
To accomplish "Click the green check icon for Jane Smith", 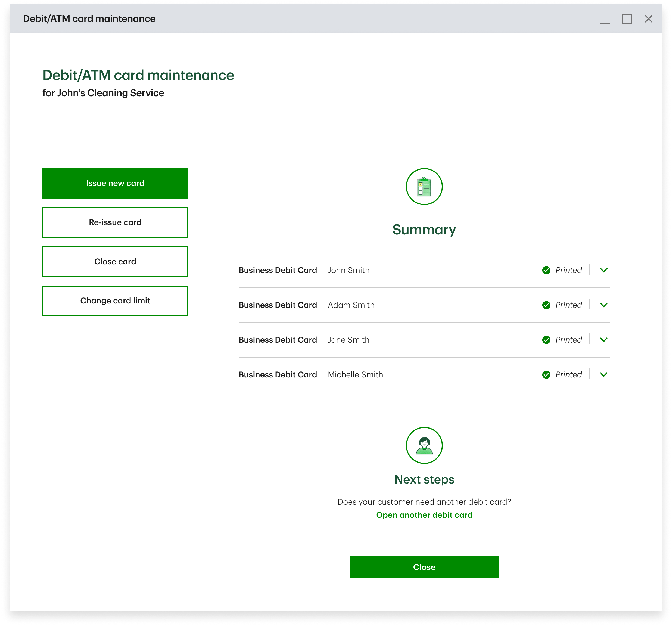I will point(546,340).
